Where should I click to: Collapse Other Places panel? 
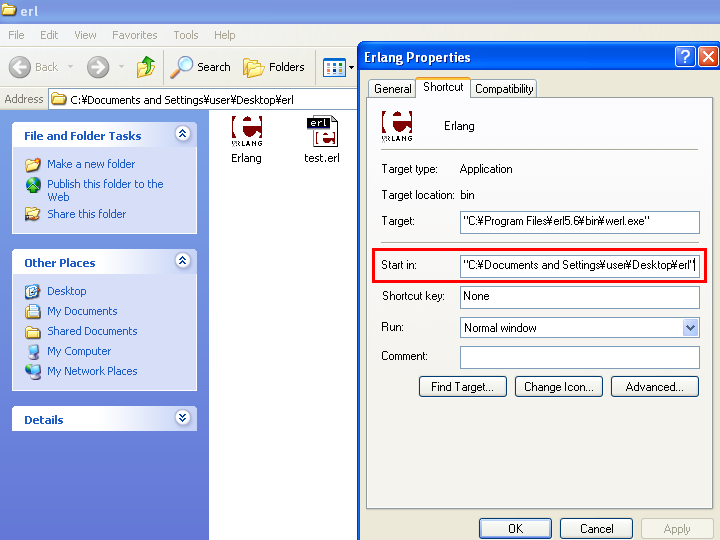point(183,261)
